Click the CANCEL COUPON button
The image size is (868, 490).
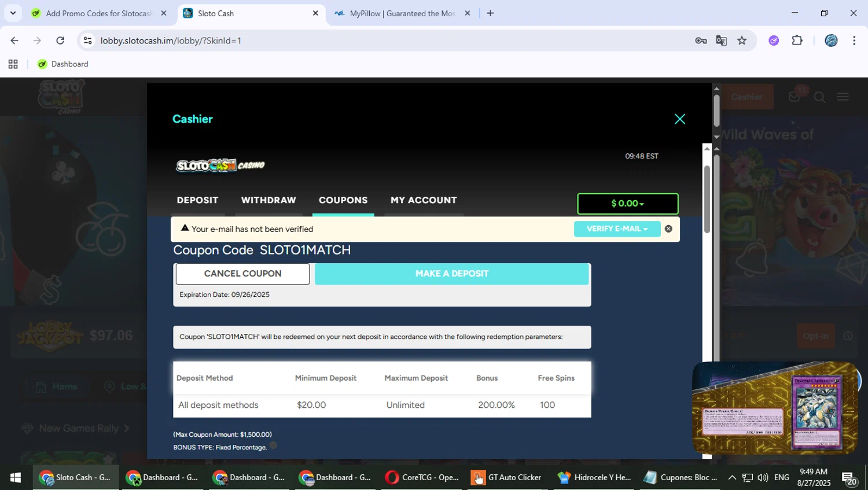coord(242,274)
